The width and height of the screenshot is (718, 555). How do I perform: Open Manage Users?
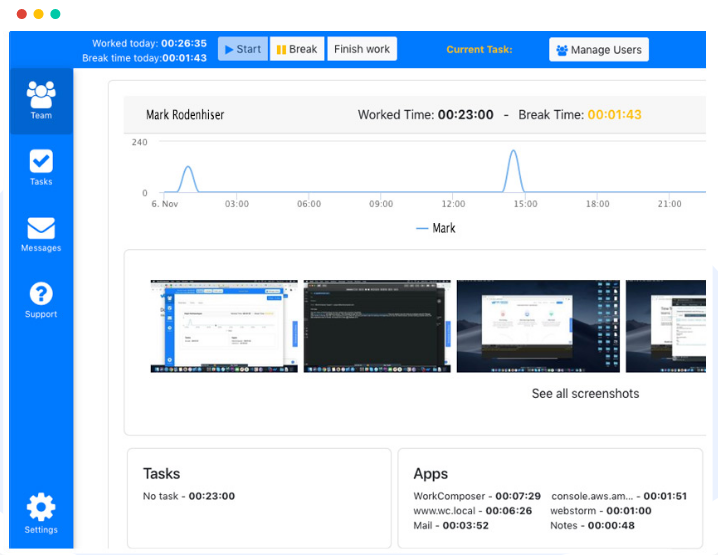pos(599,50)
